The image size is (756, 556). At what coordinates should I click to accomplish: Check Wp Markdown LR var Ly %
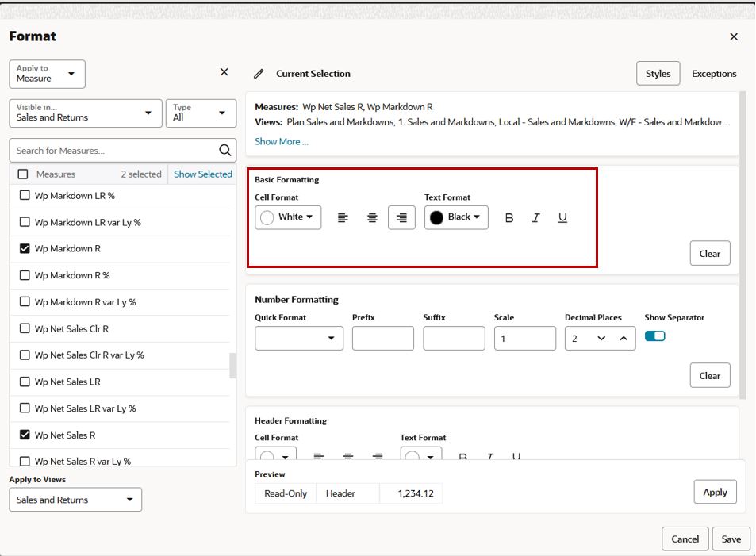[x=24, y=222]
